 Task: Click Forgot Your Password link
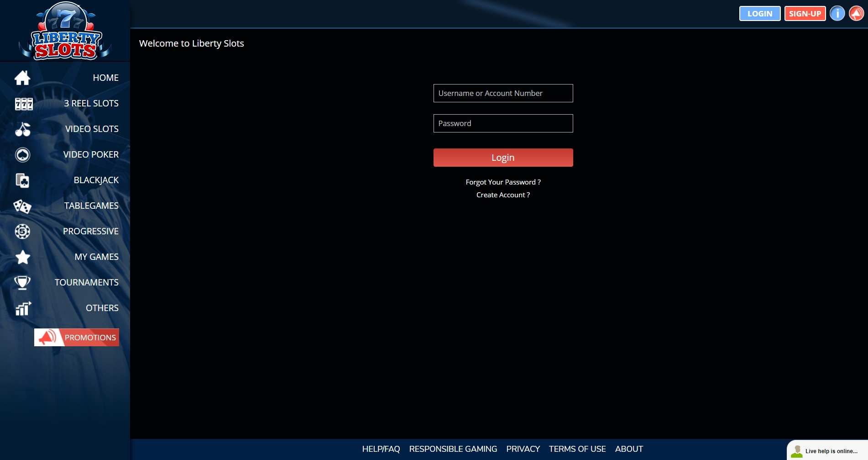pyautogui.click(x=503, y=182)
